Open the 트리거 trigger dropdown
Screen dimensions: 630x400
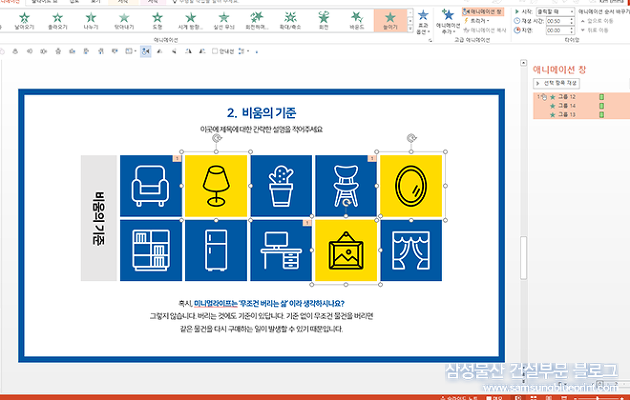tap(477, 21)
